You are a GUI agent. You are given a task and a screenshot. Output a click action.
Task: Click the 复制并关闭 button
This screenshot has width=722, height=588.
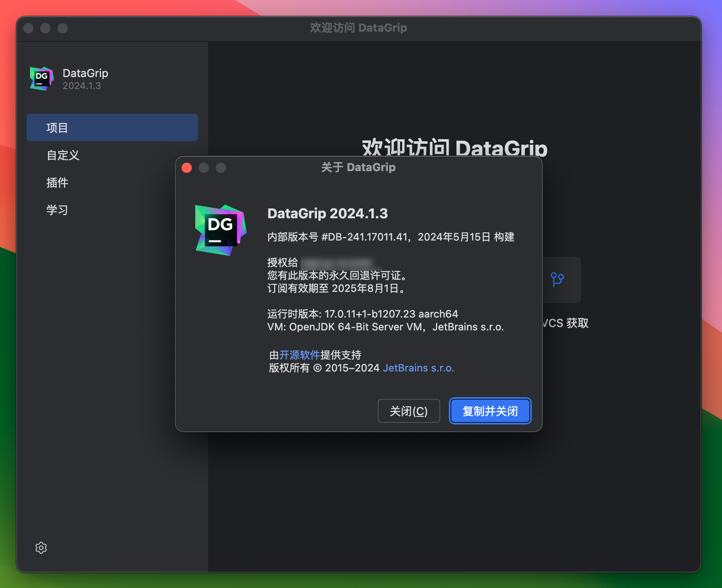click(x=490, y=411)
